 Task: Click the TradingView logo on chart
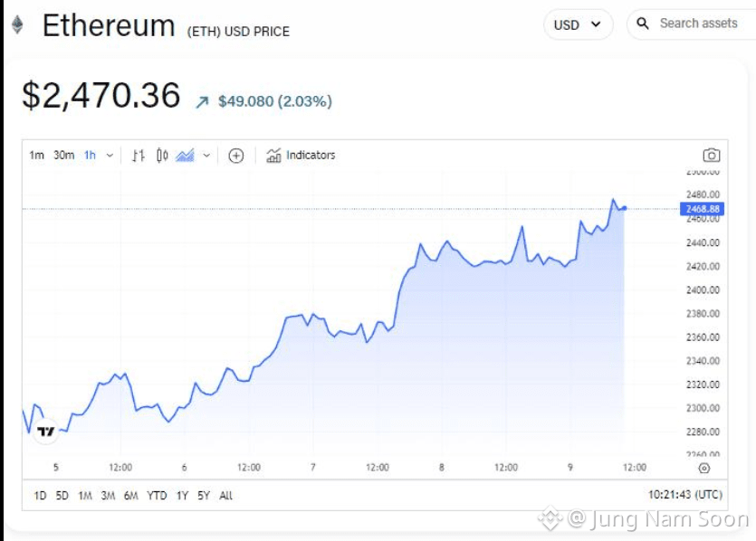coord(46,431)
